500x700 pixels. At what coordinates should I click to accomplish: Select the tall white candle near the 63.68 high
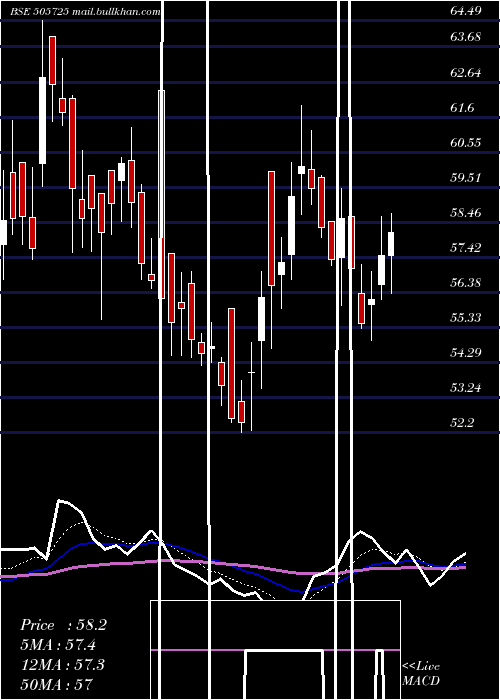(x=42, y=120)
